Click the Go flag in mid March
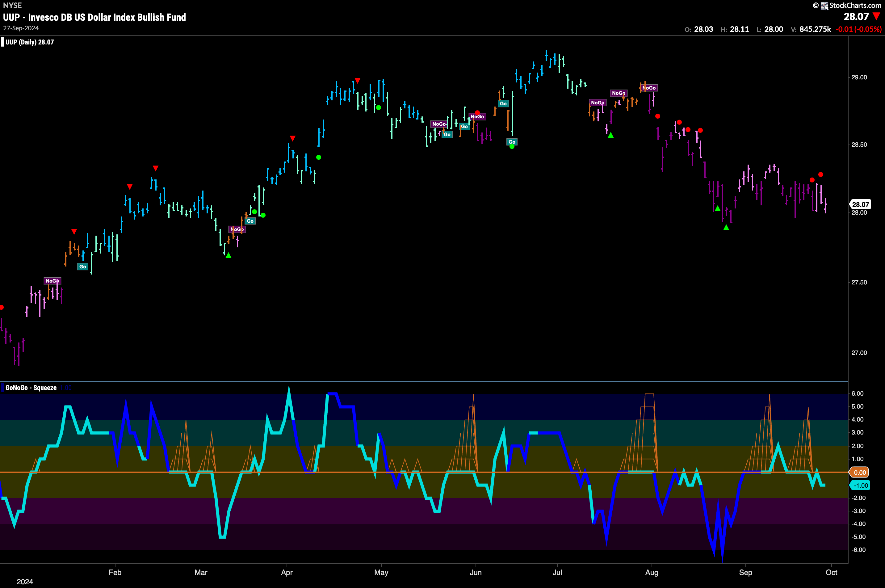 [x=250, y=221]
